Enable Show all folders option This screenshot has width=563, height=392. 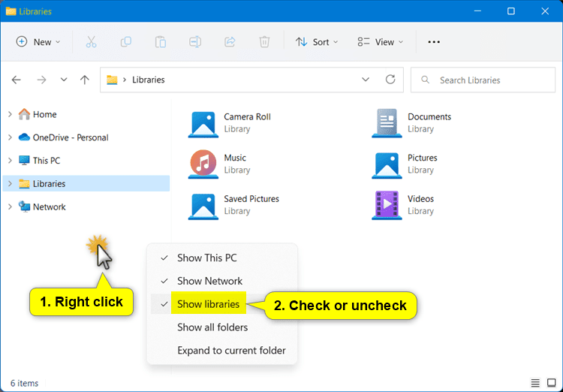(222, 327)
